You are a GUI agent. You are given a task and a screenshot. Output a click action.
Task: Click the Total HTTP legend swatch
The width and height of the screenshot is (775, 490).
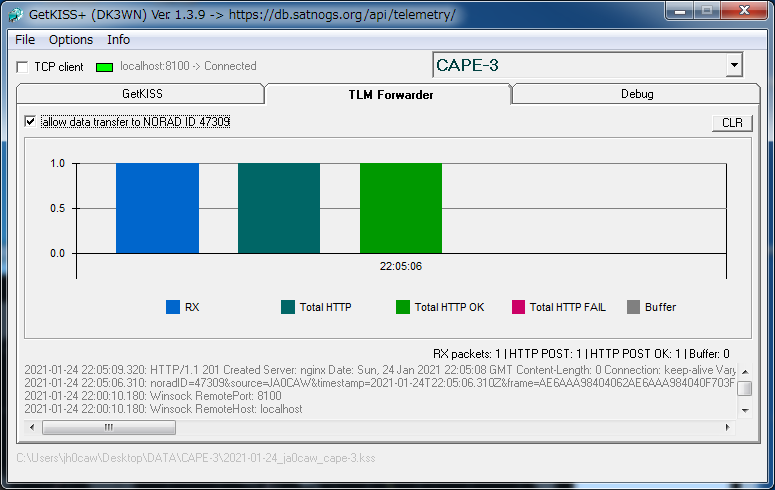pyautogui.click(x=288, y=307)
